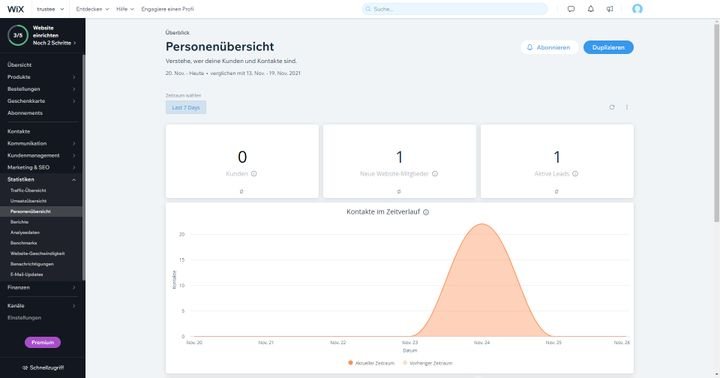Click the Kunden count 0
The image size is (720, 378).
[x=242, y=157]
